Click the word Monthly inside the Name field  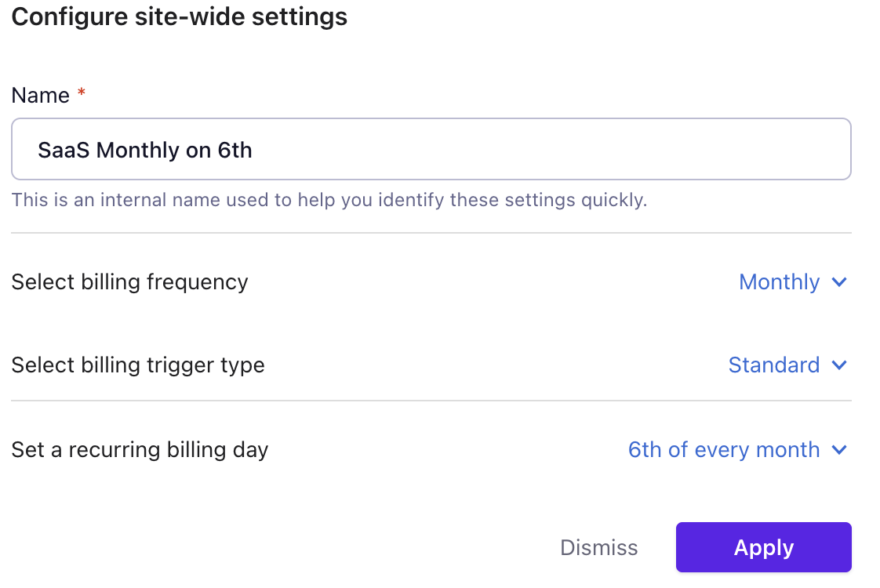(138, 150)
